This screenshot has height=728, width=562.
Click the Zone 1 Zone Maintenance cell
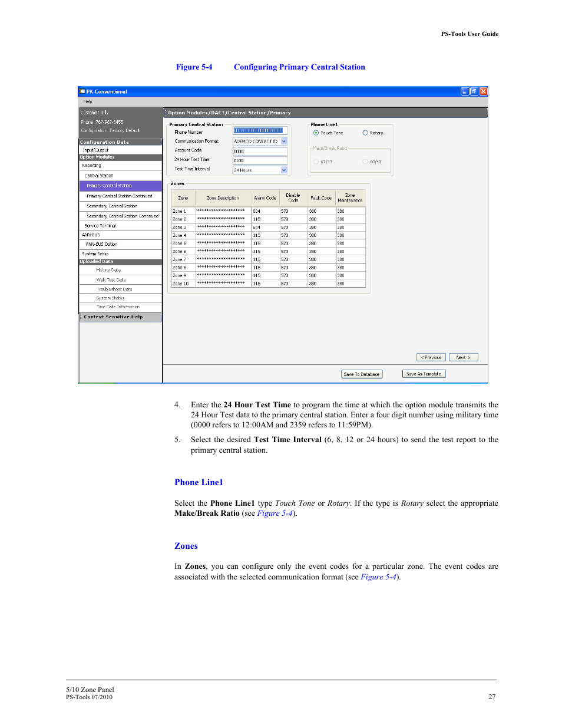351,211
